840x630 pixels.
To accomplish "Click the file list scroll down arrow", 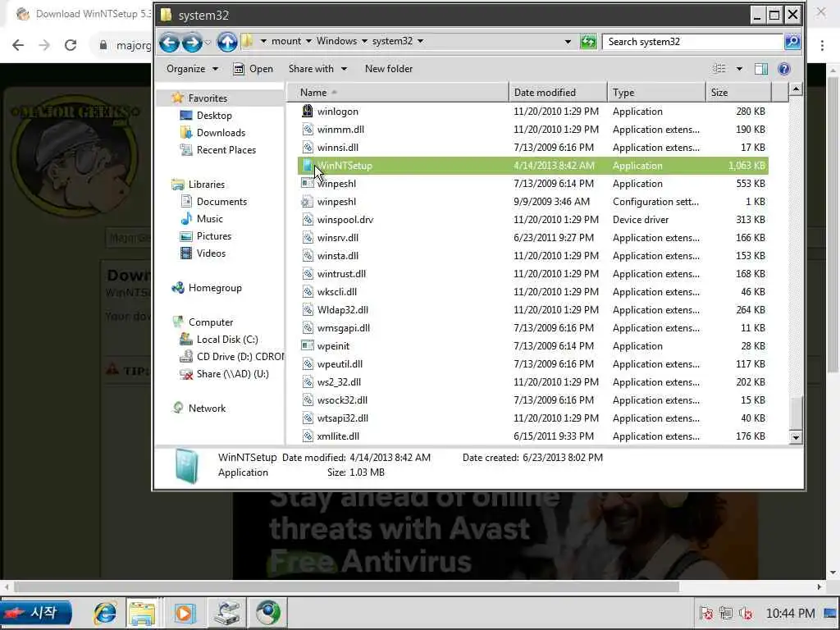I will pyautogui.click(x=796, y=437).
